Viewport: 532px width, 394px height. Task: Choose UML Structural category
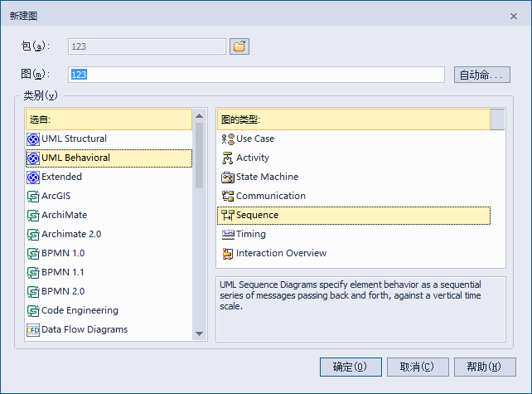74,139
